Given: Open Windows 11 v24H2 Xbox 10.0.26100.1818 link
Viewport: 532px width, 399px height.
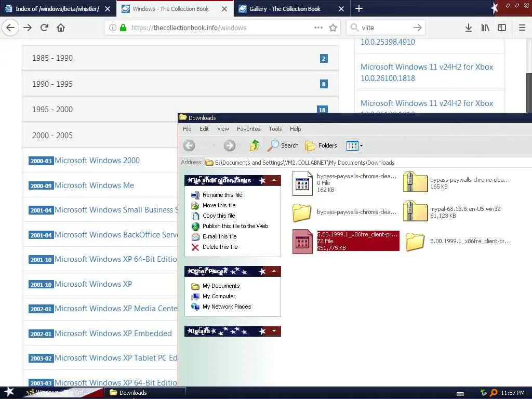Looking at the screenshot, I should (427, 72).
